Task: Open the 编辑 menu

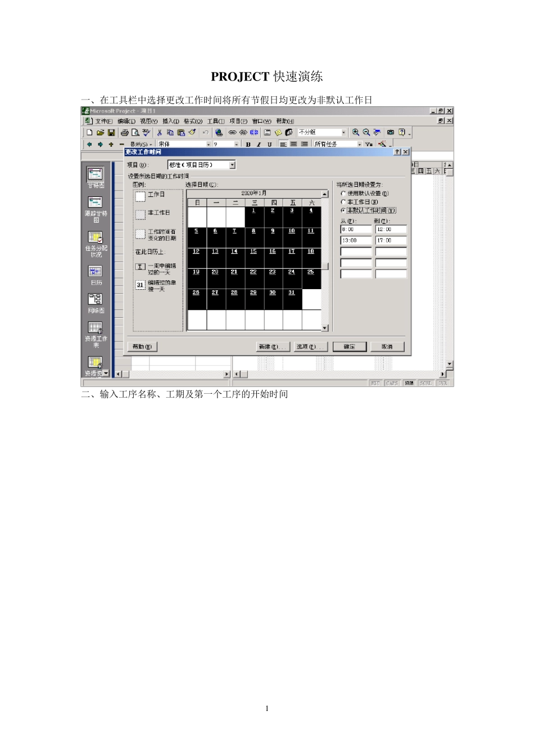Action: click(126, 121)
